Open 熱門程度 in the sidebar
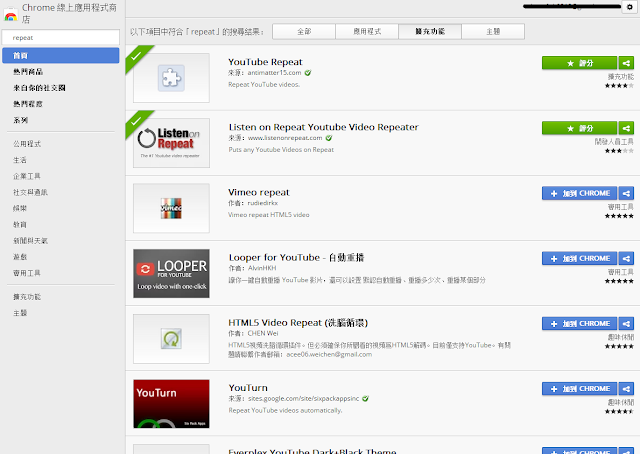 point(28,104)
